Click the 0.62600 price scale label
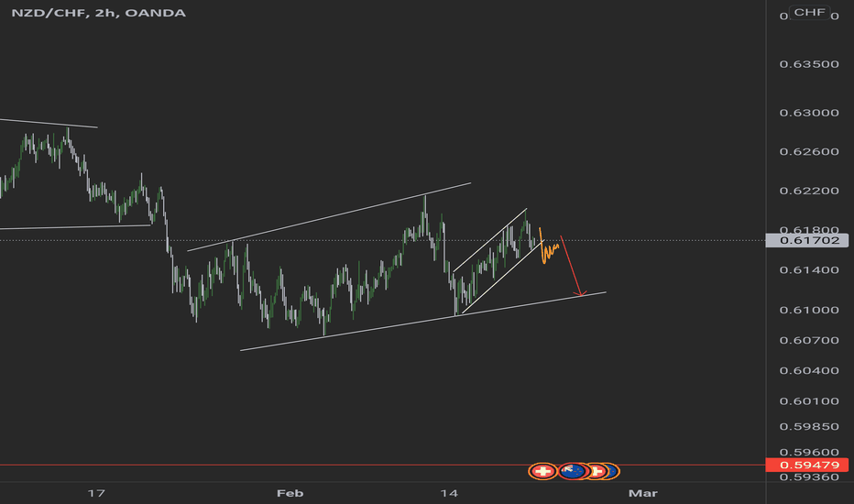Viewport: 854px width, 504px height. pyautogui.click(x=809, y=151)
